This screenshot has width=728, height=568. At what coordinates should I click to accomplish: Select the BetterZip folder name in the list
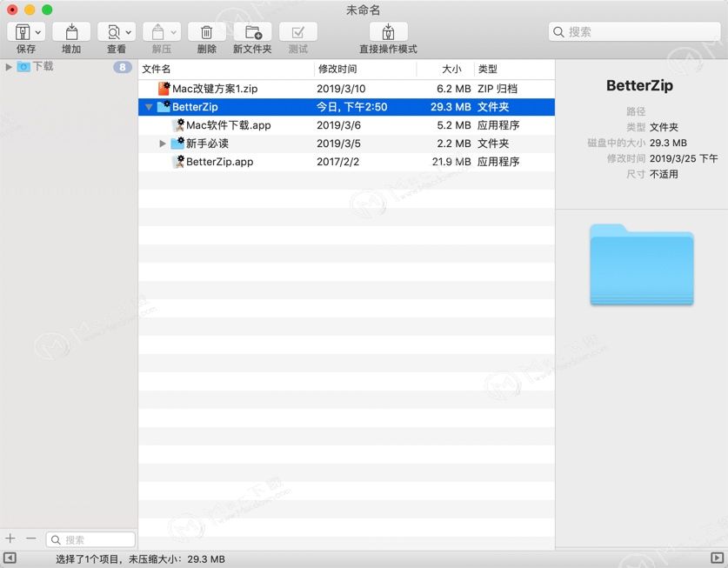pos(195,107)
